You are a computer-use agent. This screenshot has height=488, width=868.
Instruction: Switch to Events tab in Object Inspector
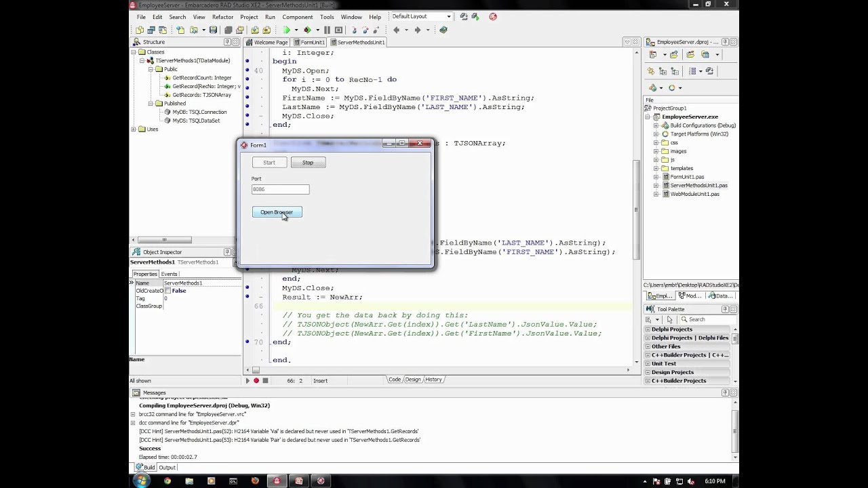click(x=170, y=274)
